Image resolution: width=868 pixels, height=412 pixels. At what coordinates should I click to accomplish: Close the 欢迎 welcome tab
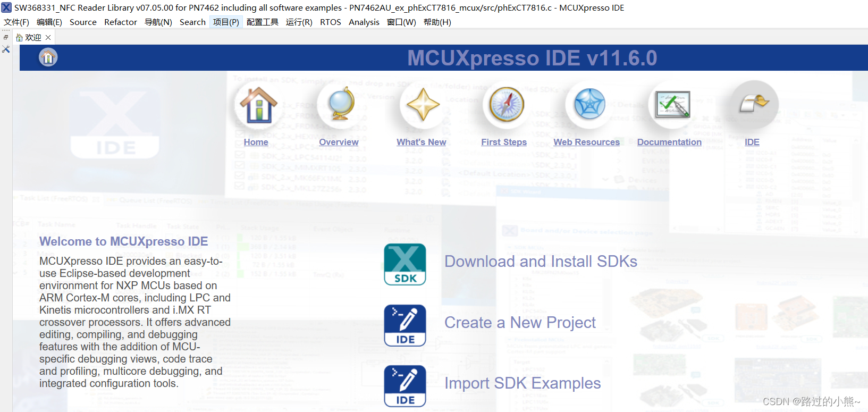point(48,37)
